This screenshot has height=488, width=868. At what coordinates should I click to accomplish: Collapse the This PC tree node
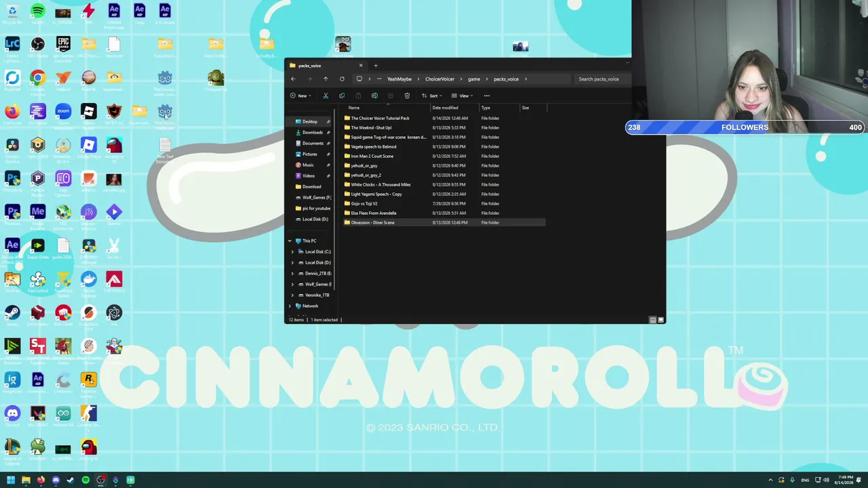click(x=290, y=241)
